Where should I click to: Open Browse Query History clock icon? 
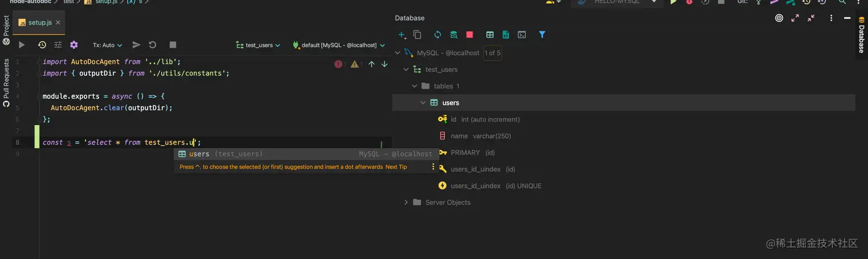pyautogui.click(x=42, y=45)
